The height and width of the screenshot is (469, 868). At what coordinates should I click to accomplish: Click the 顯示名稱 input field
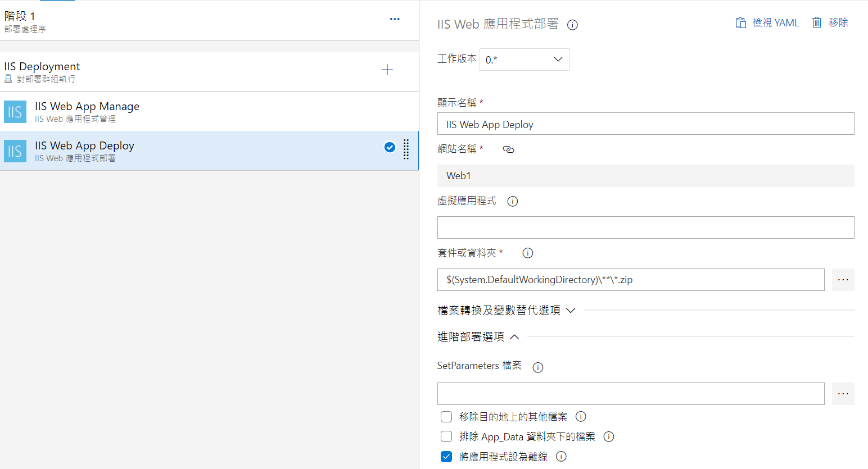[x=645, y=124]
